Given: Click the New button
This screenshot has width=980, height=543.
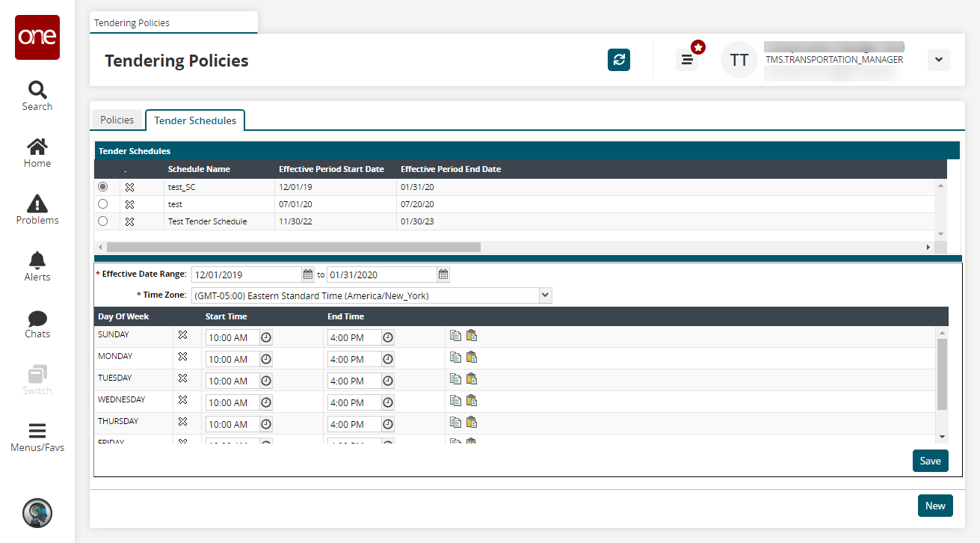Looking at the screenshot, I should coord(935,506).
